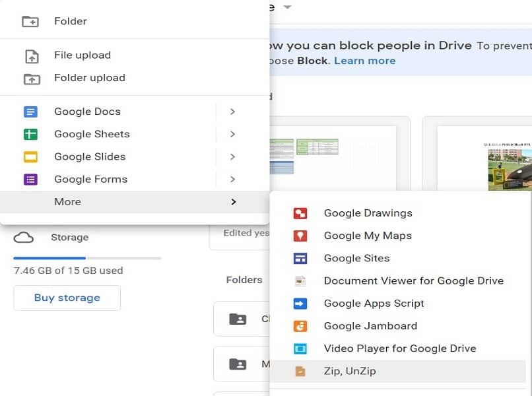Screen dimensions: 532x396
Task: Select the Google Docs icon
Action: click(31, 112)
